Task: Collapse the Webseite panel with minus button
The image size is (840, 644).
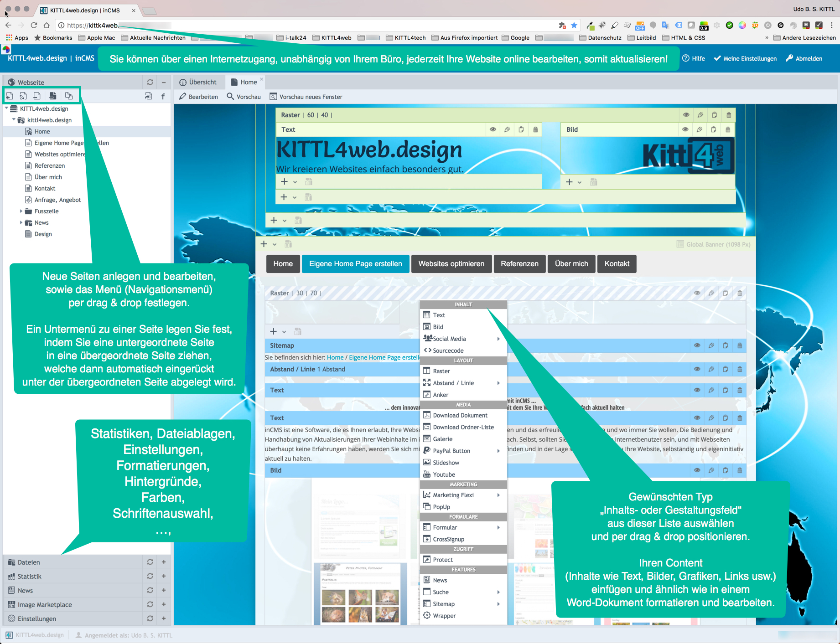Action: coord(164,82)
